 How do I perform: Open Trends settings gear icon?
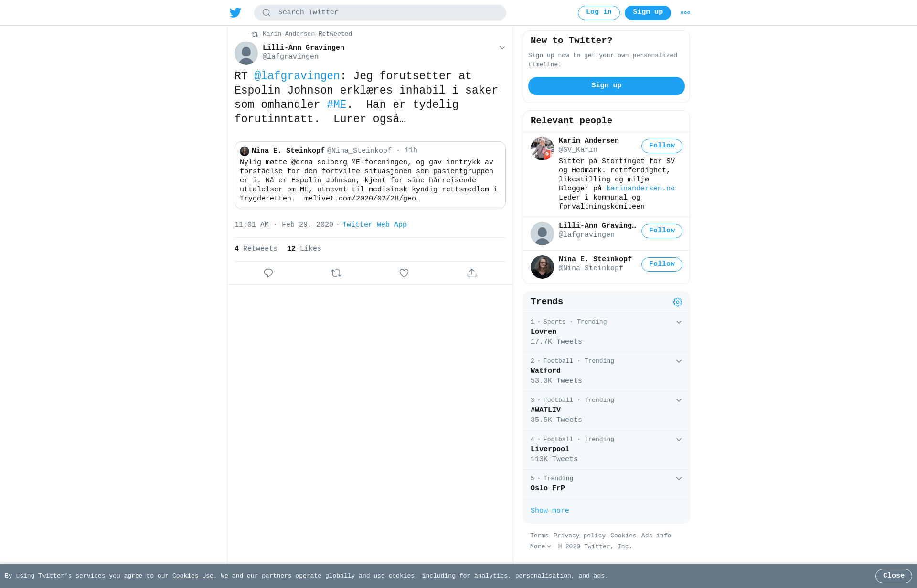click(x=678, y=302)
